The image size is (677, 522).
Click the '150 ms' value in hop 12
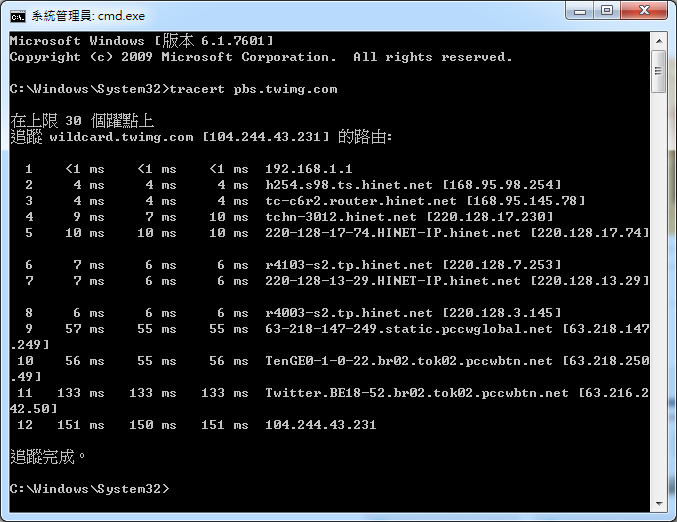153,424
